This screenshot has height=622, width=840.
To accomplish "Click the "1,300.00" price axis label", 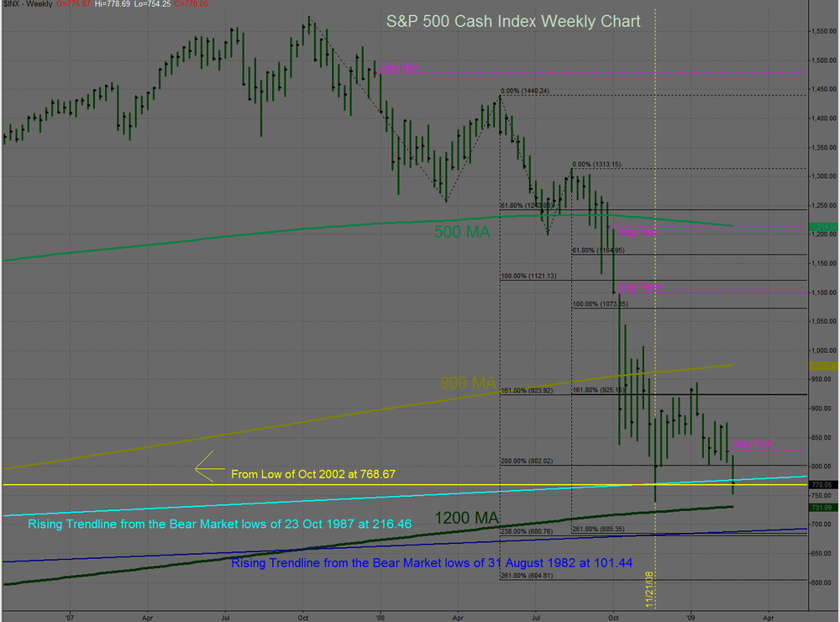I will click(x=824, y=177).
